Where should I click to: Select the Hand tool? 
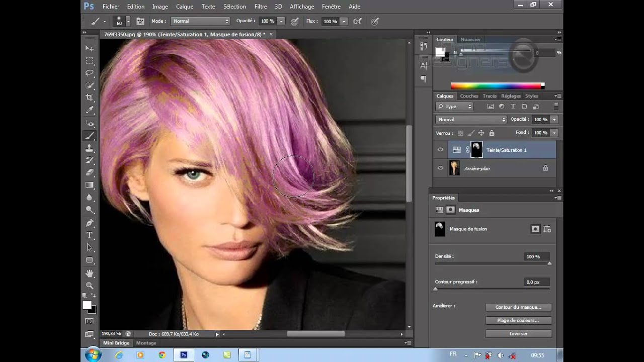pos(90,273)
